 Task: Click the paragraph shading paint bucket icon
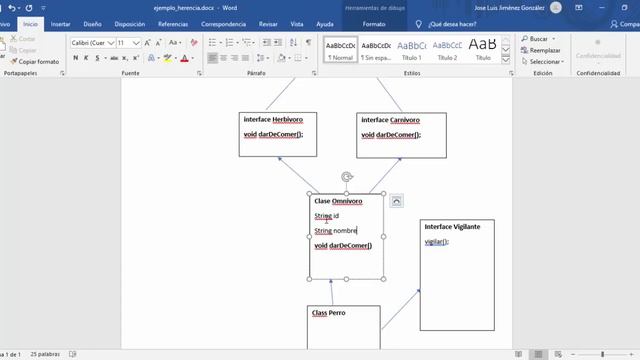pos(282,58)
